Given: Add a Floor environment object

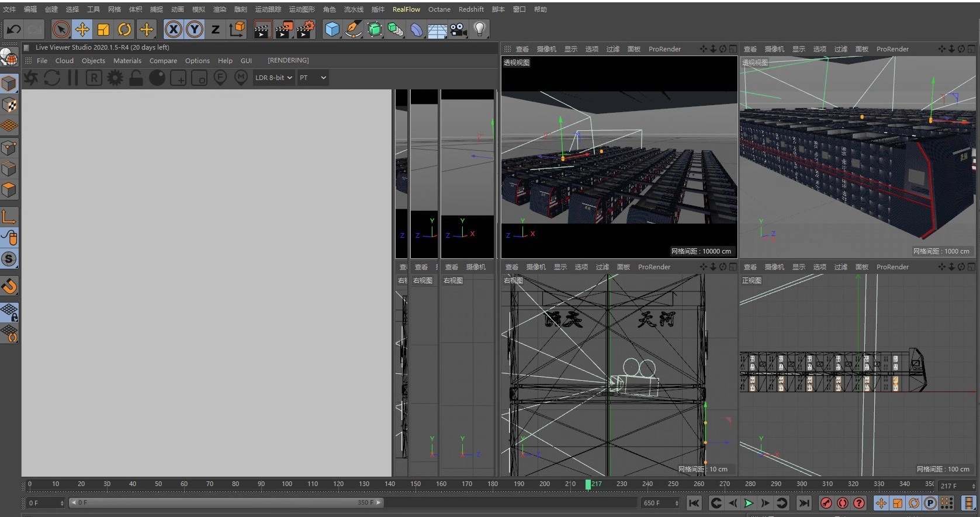Looking at the screenshot, I should (437, 29).
